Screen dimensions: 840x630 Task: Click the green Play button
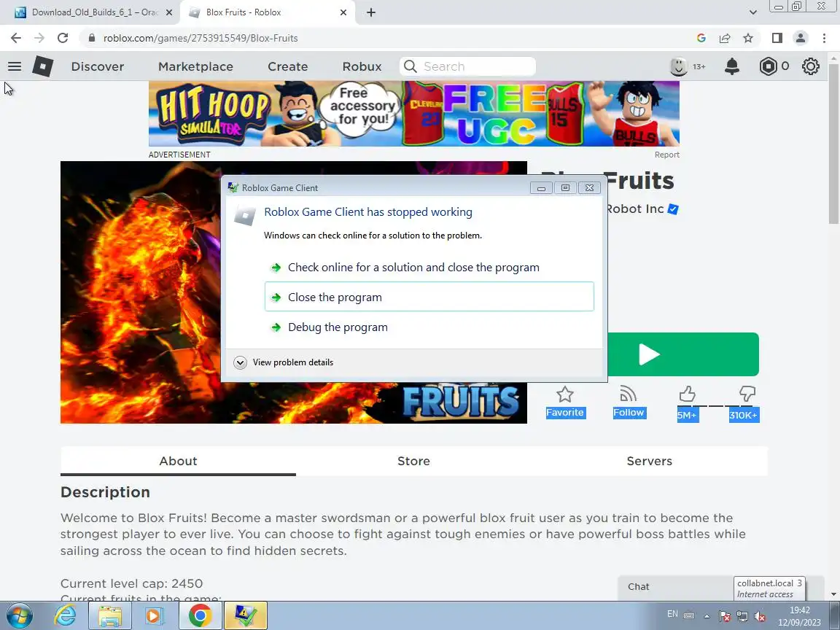[x=682, y=354]
